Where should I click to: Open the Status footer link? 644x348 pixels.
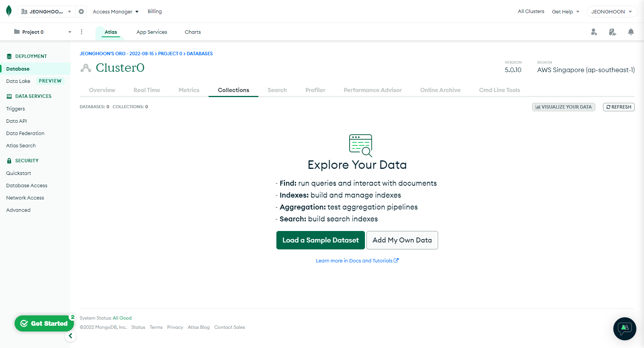[x=138, y=327]
